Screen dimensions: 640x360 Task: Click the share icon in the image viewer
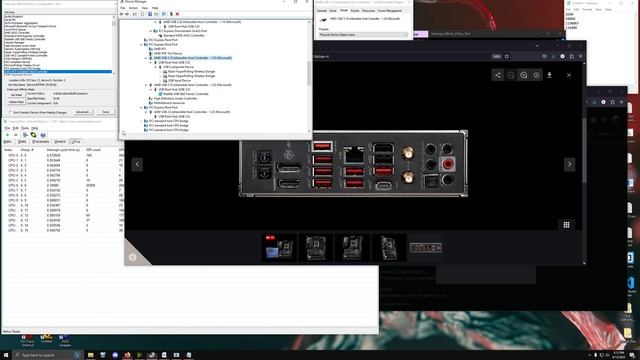(x=498, y=75)
